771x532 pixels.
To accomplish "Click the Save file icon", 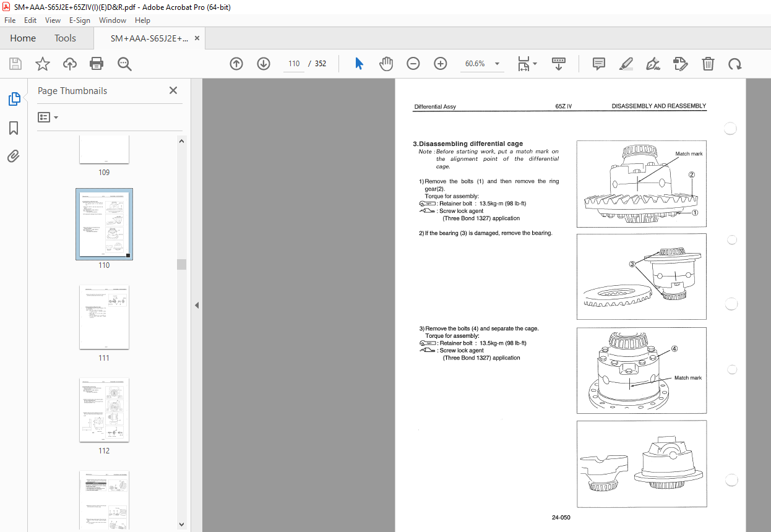I will (15, 64).
